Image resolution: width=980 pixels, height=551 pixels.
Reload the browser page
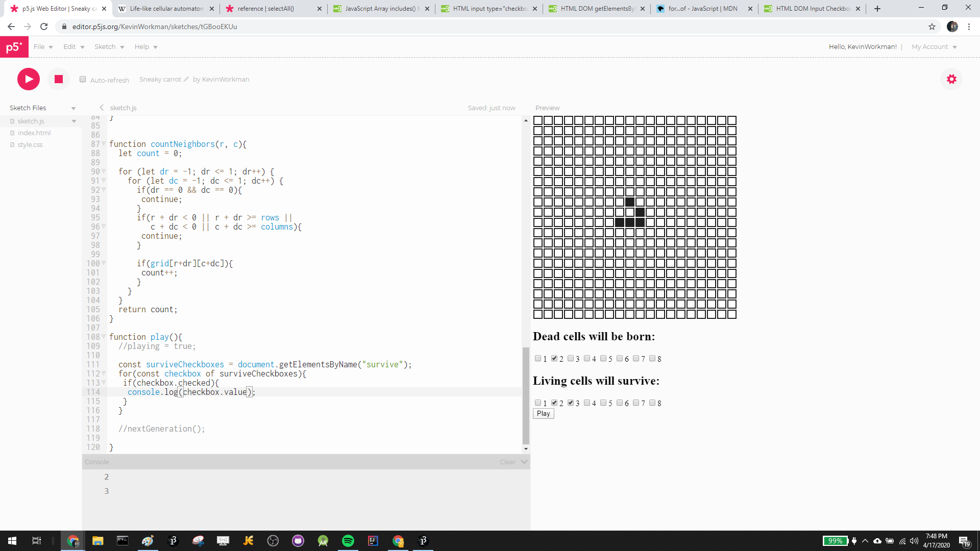tap(44, 27)
